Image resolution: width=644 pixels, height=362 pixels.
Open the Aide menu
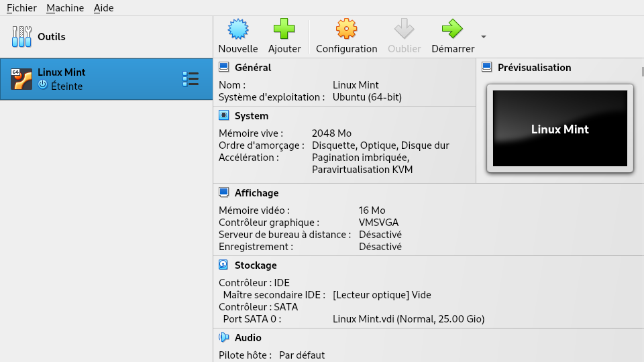pos(103,8)
